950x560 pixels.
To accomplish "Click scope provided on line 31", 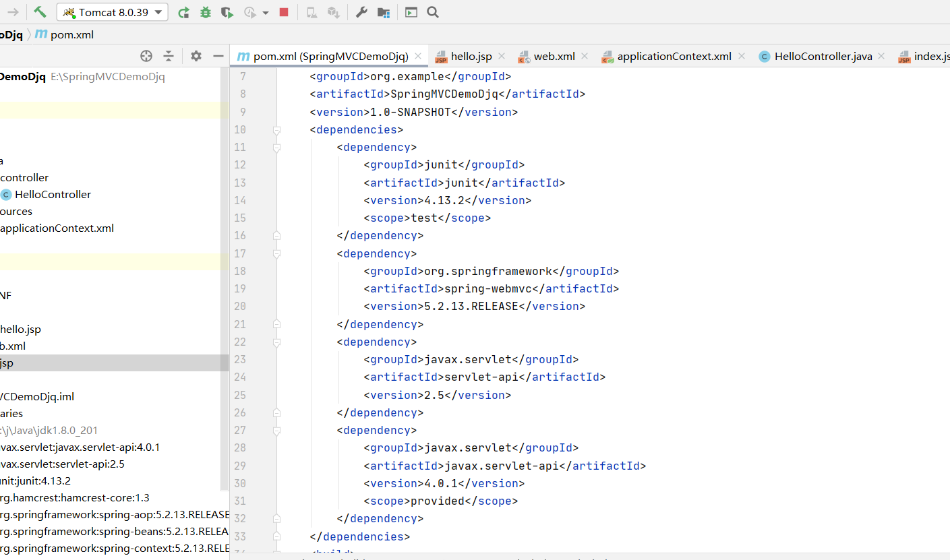I will pyautogui.click(x=438, y=501).
